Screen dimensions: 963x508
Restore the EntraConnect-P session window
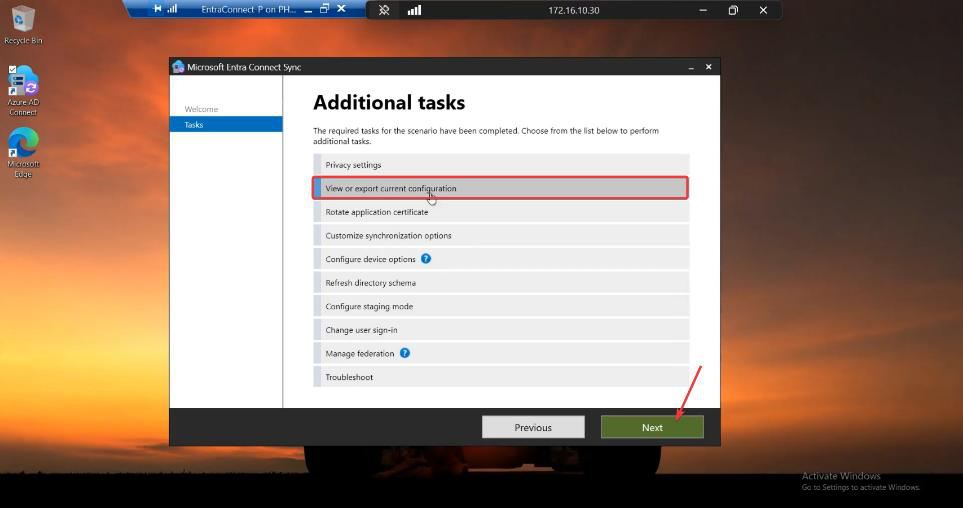(x=324, y=9)
